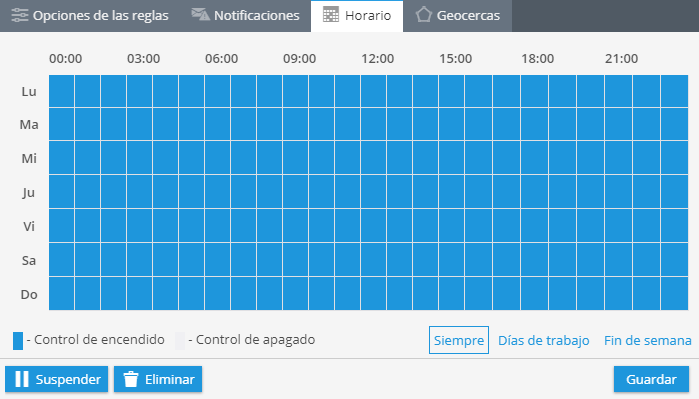Toggle the Vi 06:00 schedule cell

218,226
